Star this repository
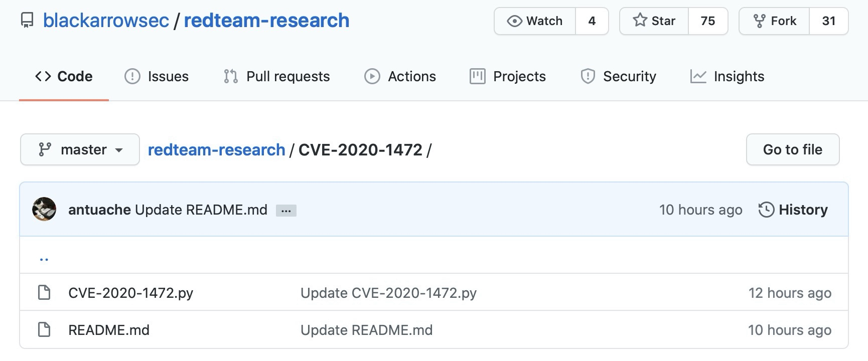The height and width of the screenshot is (361, 868). point(654,21)
